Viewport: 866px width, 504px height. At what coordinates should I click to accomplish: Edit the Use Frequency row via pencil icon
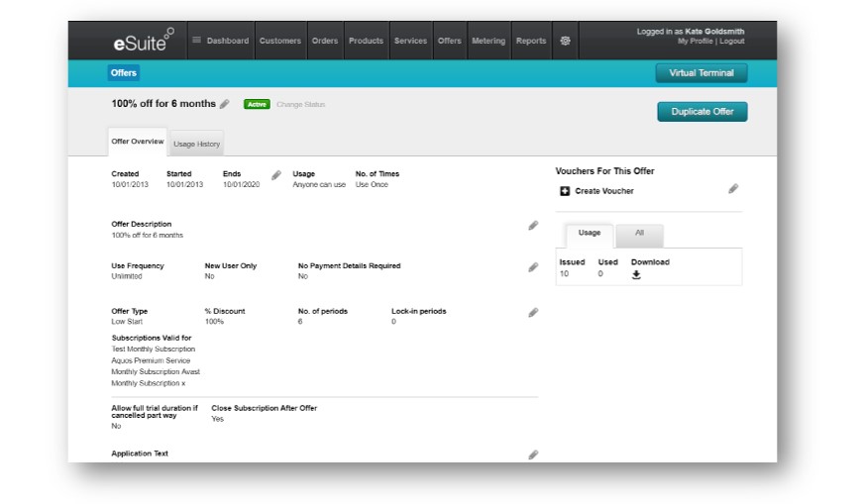tap(533, 267)
